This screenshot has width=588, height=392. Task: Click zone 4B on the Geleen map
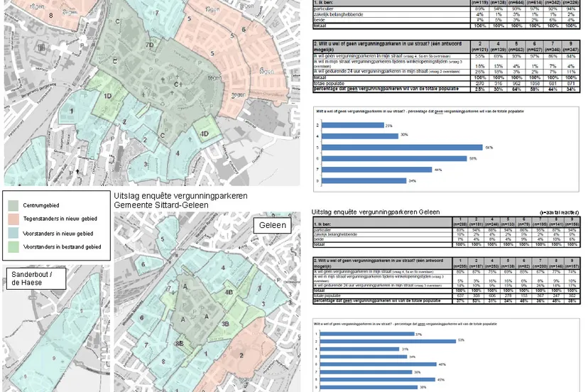[229, 291]
